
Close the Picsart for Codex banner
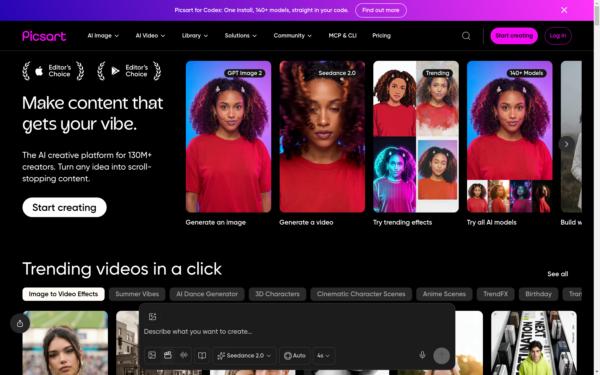tap(564, 10)
